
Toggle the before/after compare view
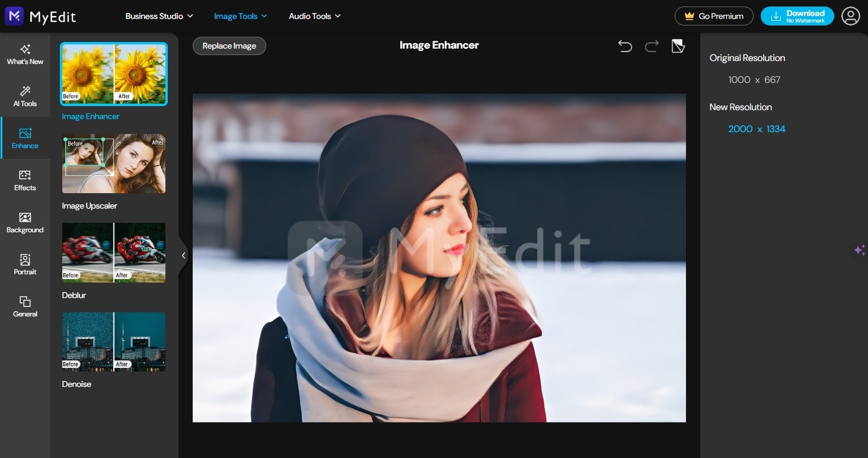pos(678,46)
